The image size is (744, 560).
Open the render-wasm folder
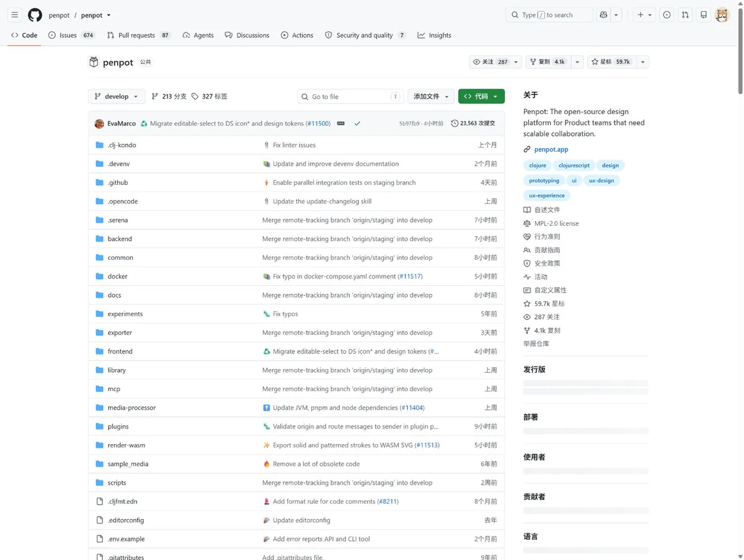click(126, 445)
